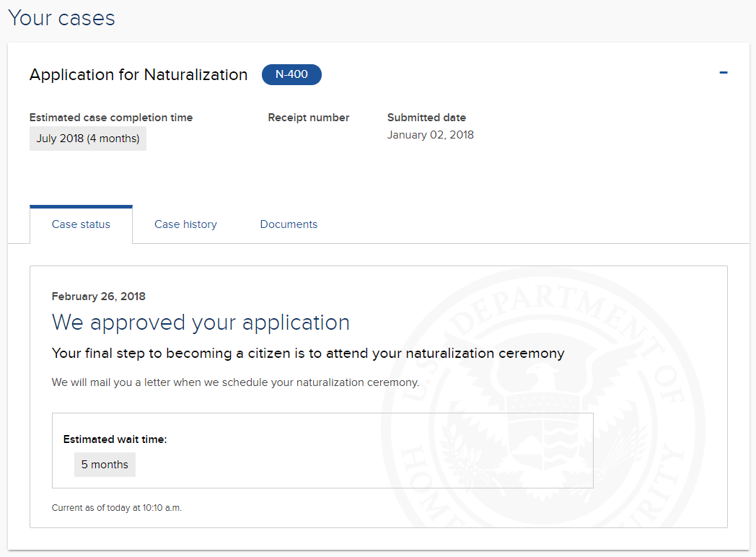The image size is (756, 557).
Task: Click the "Estimated case completion time" label
Action: click(x=111, y=118)
